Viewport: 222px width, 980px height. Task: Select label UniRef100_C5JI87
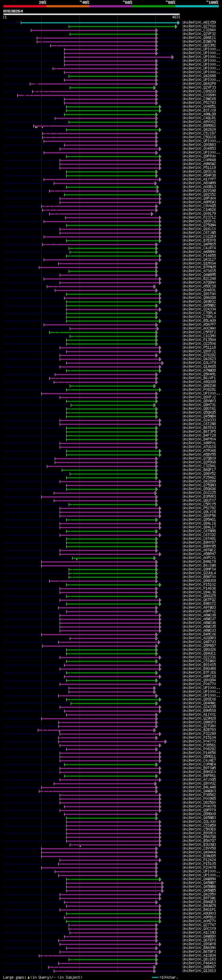click(199, 133)
